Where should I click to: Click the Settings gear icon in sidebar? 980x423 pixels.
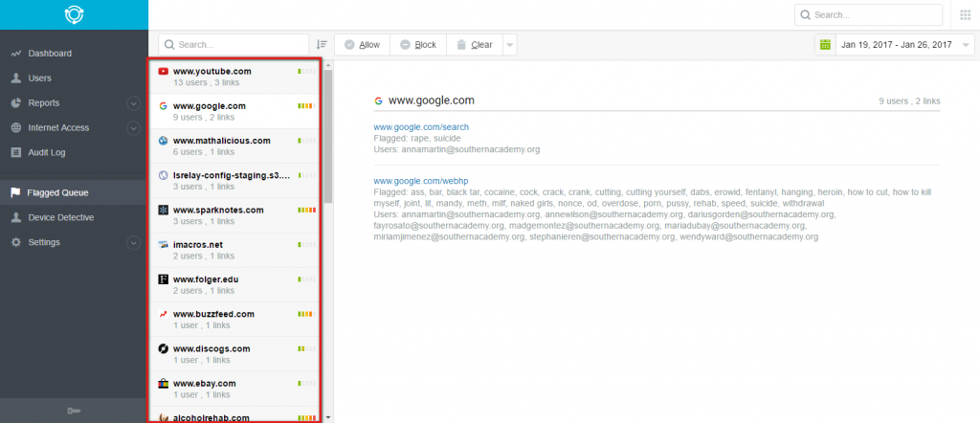point(16,242)
